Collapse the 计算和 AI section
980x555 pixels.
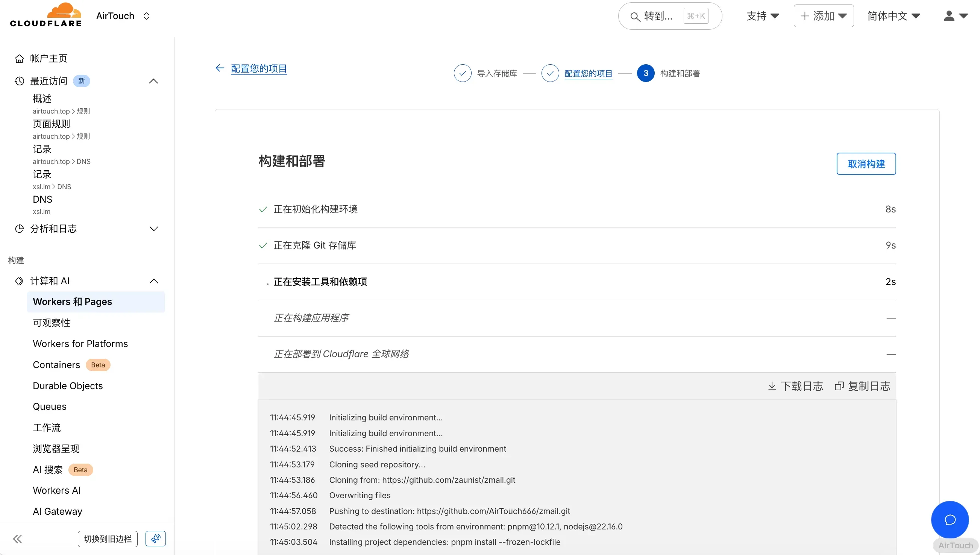pyautogui.click(x=153, y=281)
